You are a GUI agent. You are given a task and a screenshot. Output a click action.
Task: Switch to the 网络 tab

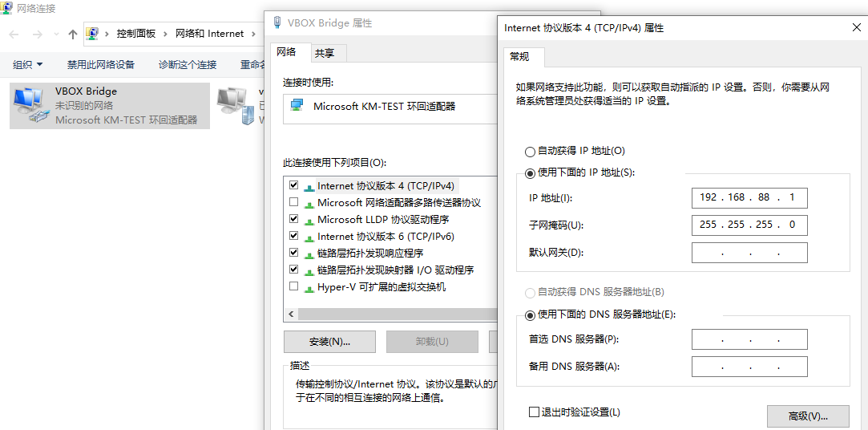(x=291, y=52)
